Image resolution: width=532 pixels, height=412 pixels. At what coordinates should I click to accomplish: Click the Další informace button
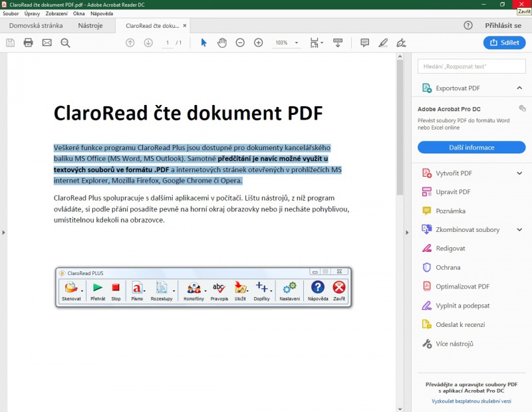pos(471,148)
